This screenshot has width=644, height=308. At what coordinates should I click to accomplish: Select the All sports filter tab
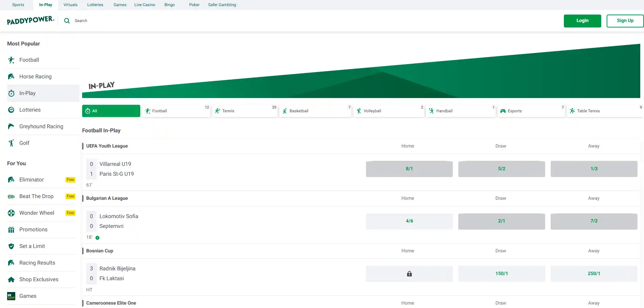tap(111, 111)
